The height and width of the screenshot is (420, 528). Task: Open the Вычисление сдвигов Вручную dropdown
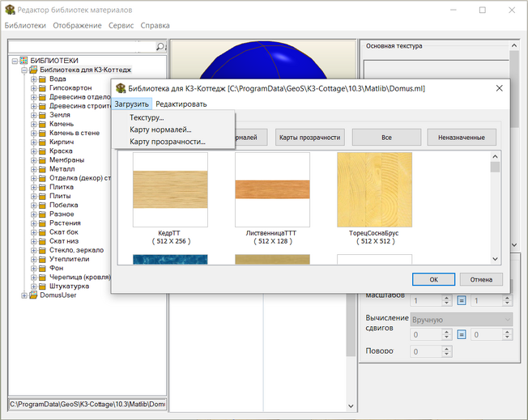coord(462,320)
